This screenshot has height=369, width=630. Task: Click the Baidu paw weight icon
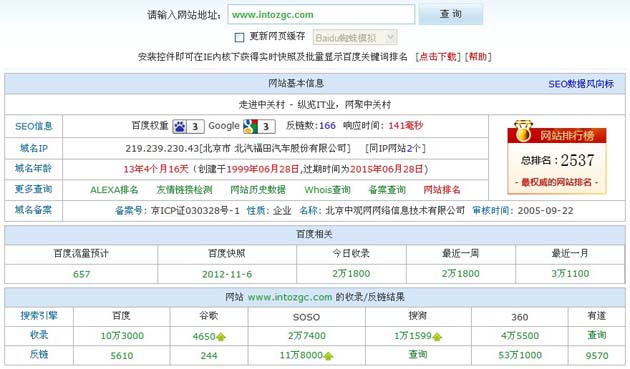pos(180,127)
